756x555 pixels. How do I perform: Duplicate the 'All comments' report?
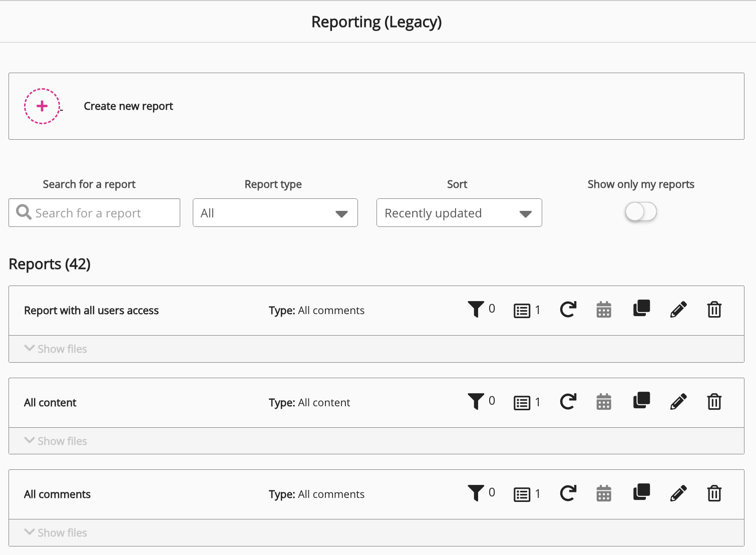[641, 493]
